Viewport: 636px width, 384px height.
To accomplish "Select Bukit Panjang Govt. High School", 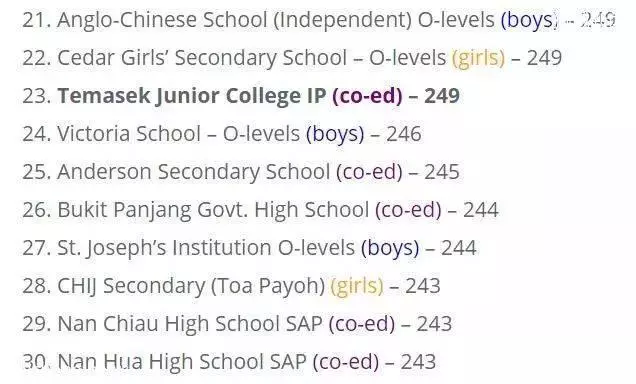I will pos(213,210).
